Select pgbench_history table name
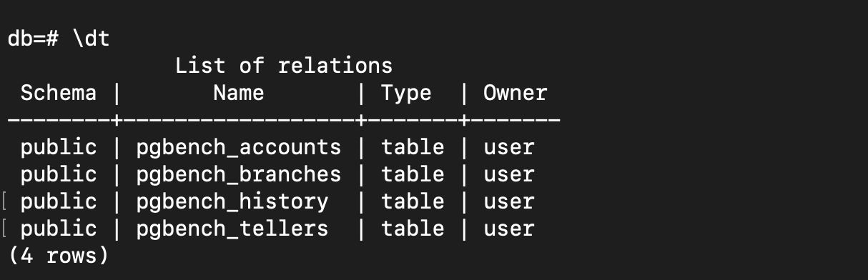The image size is (868, 280). coord(232,201)
